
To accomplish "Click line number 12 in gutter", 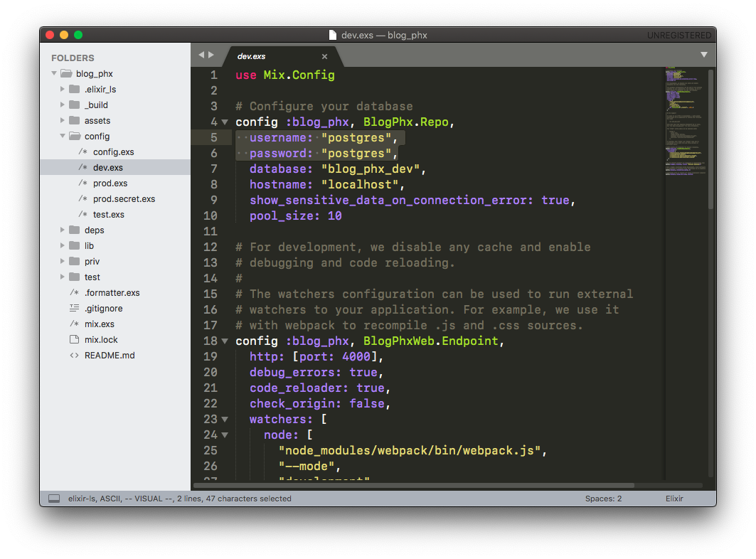I will 211,247.
